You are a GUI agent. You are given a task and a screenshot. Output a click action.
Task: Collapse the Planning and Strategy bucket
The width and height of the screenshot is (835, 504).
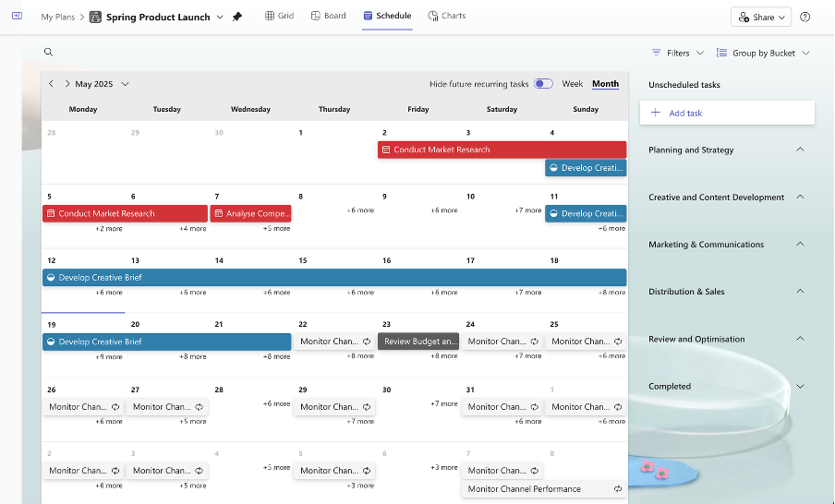pos(800,150)
